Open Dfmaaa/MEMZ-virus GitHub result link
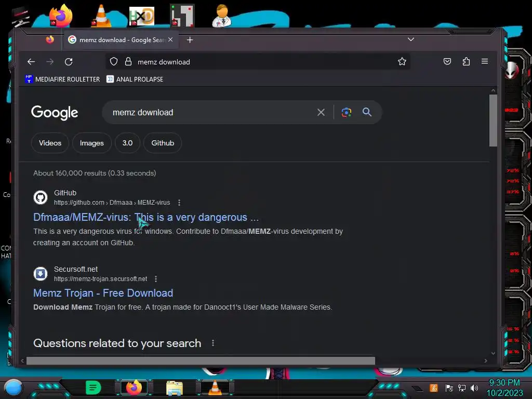The height and width of the screenshot is (399, 532). click(146, 217)
